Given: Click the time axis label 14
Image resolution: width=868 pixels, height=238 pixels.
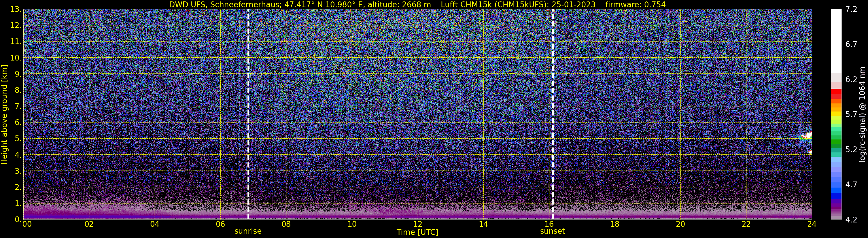Looking at the screenshot, I should pyautogui.click(x=483, y=224).
